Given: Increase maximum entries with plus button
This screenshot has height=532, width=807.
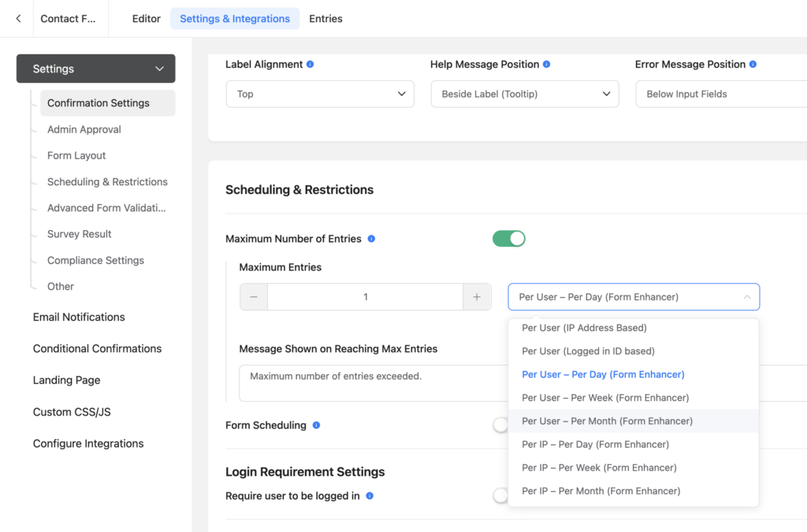Looking at the screenshot, I should [477, 297].
